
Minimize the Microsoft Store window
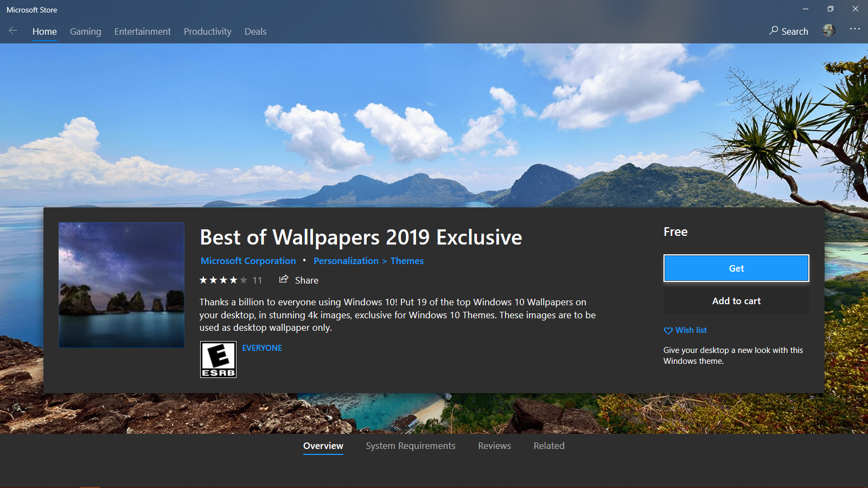click(x=806, y=9)
